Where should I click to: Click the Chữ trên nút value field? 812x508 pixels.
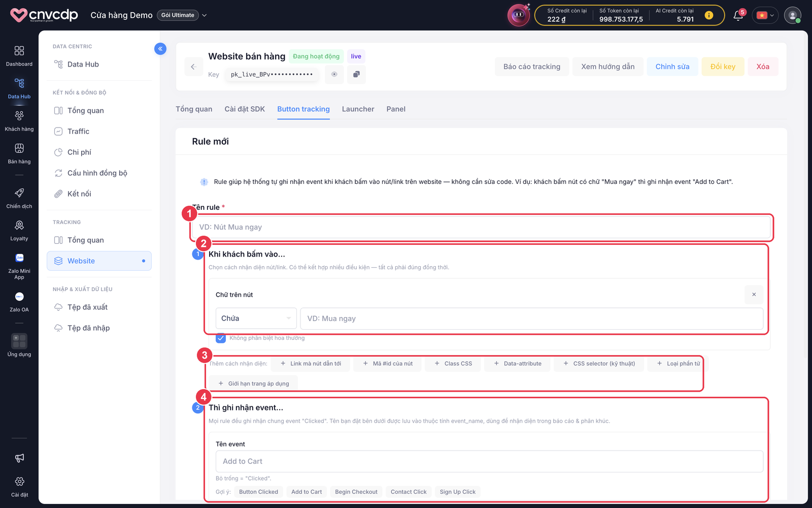pyautogui.click(x=532, y=319)
